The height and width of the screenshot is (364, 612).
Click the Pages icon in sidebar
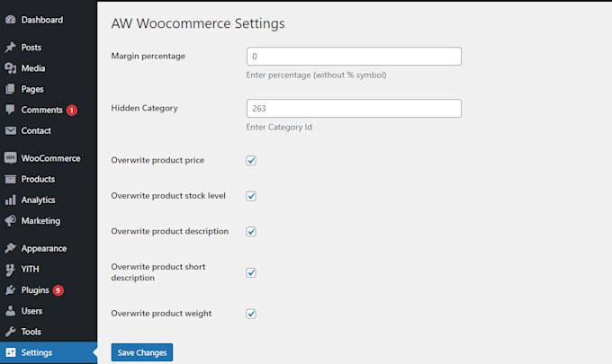pyautogui.click(x=11, y=89)
